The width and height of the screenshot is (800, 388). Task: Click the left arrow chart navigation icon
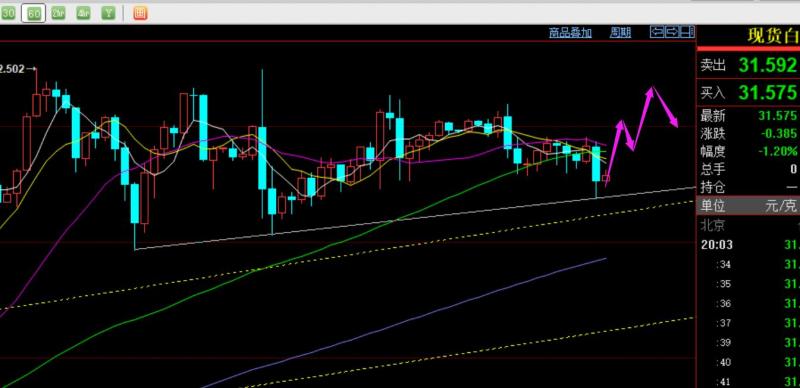(657, 32)
